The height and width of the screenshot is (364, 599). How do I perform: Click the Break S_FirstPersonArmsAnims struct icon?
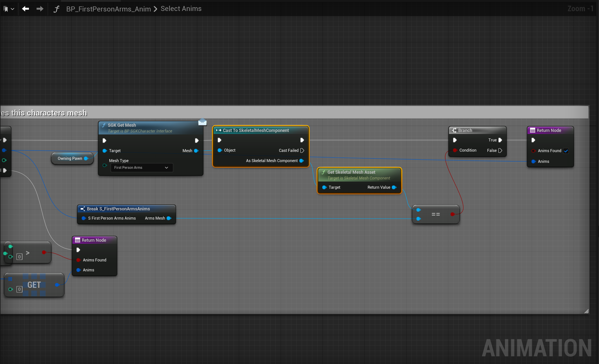83,209
